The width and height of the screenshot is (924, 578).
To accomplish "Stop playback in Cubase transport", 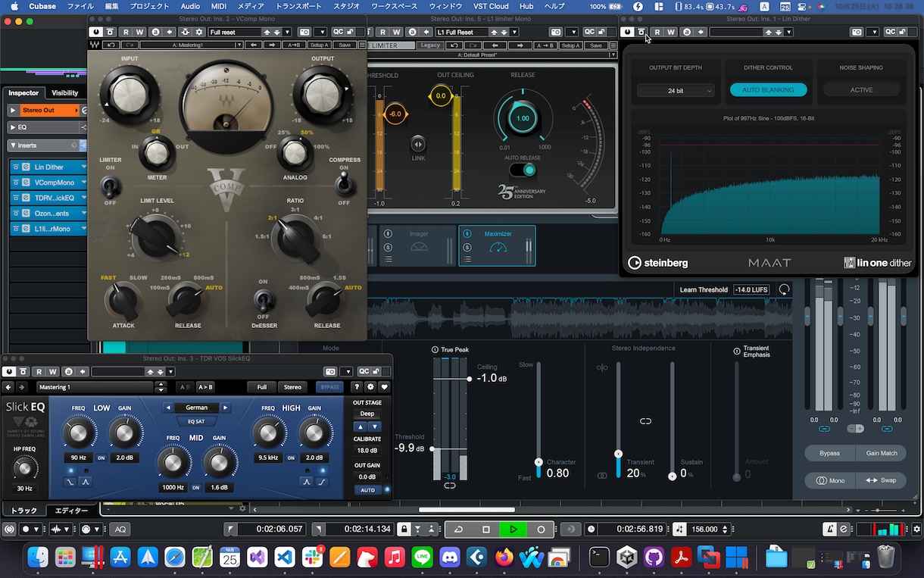I will (x=486, y=530).
